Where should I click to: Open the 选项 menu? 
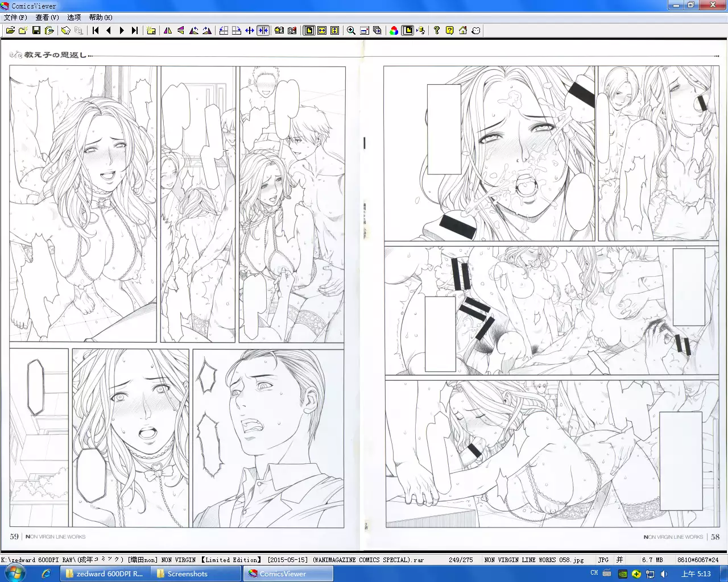(x=74, y=18)
